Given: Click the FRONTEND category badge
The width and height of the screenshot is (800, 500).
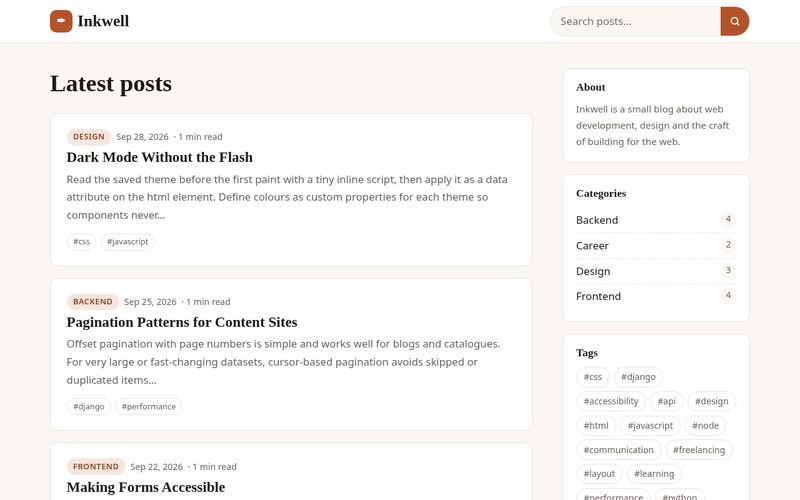Looking at the screenshot, I should pyautogui.click(x=96, y=466).
